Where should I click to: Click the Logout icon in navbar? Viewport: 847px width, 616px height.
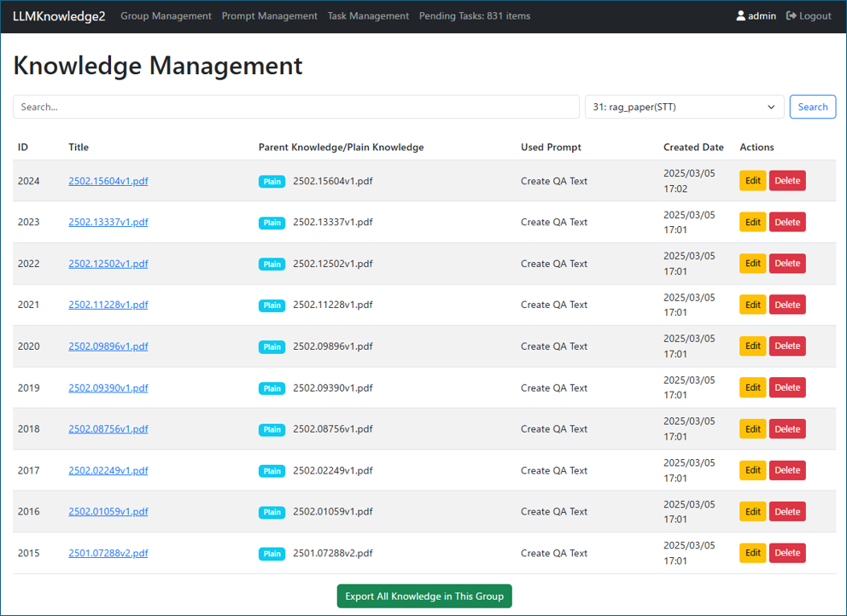click(x=792, y=16)
